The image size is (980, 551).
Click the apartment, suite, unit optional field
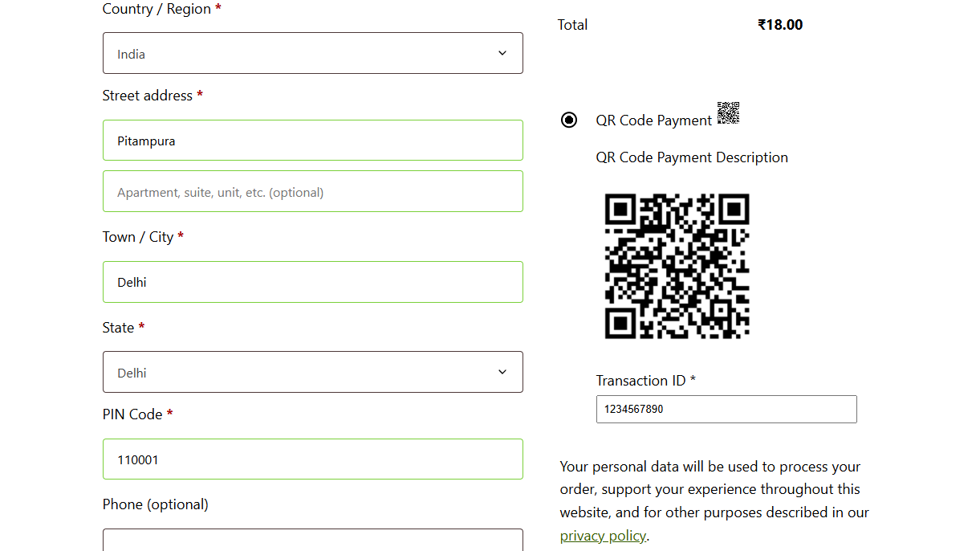(313, 191)
